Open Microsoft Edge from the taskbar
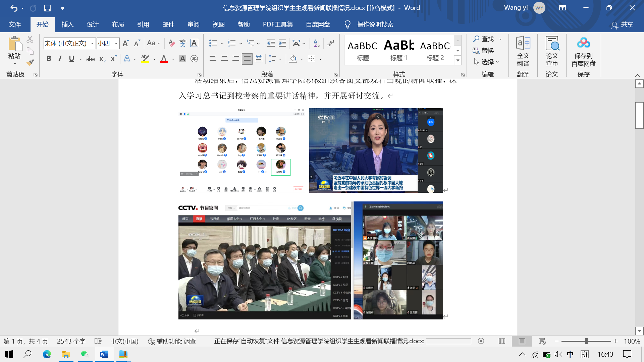The image size is (644, 362). [x=47, y=354]
